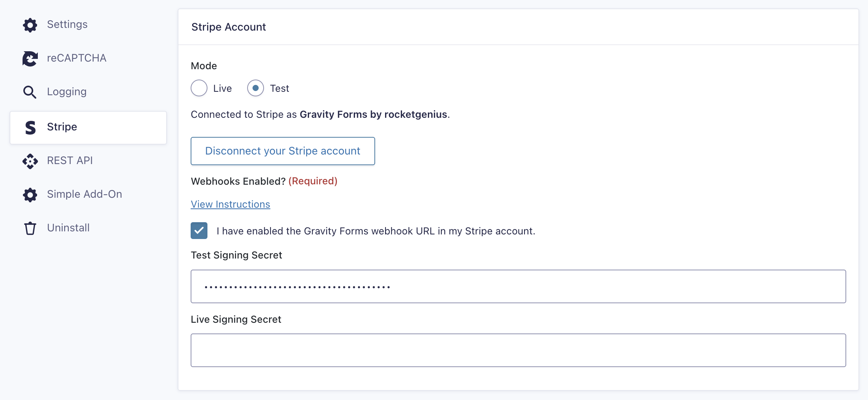Switch to the Stripe settings tab
This screenshot has height=400, width=868.
[x=62, y=127]
